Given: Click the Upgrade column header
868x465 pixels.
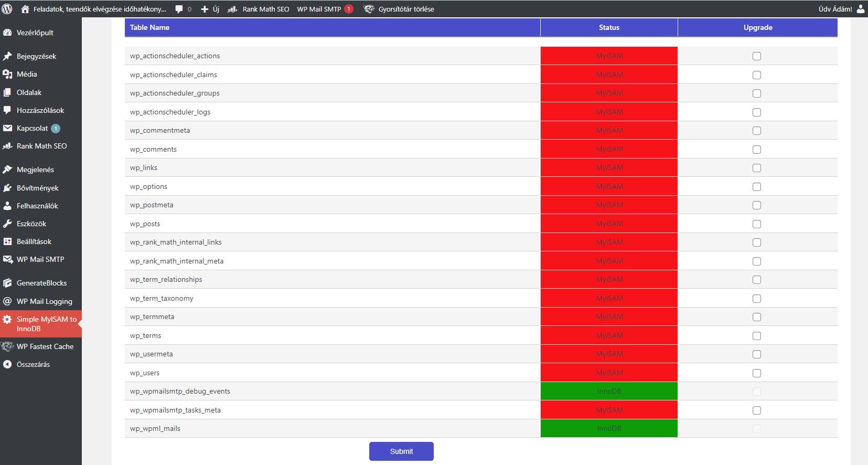Looking at the screenshot, I should [758, 27].
